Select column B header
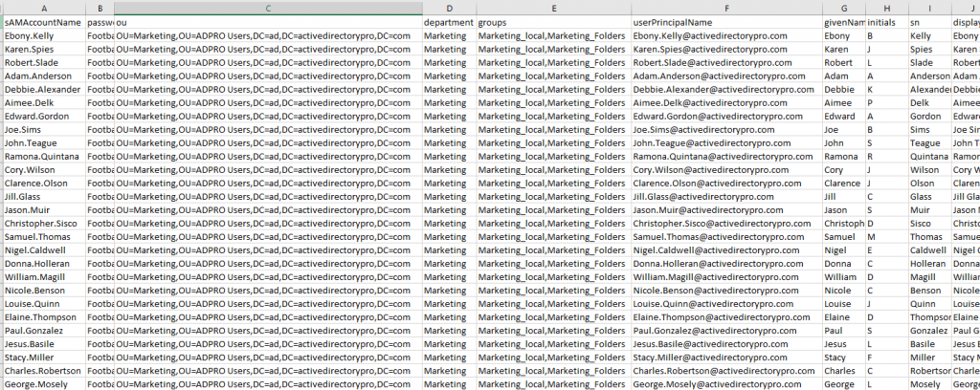The image size is (980, 390). (x=100, y=8)
